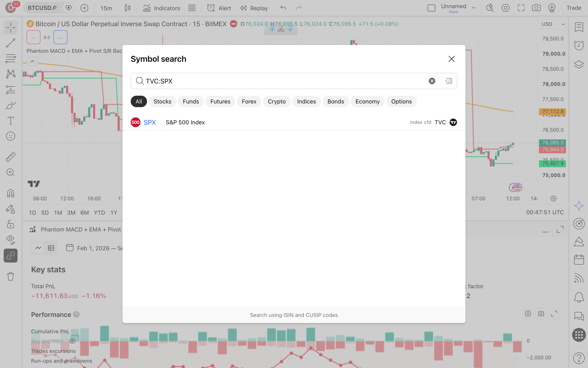This screenshot has width=588, height=368.
Task: Filter symbol search by Indices
Action: pos(306,101)
